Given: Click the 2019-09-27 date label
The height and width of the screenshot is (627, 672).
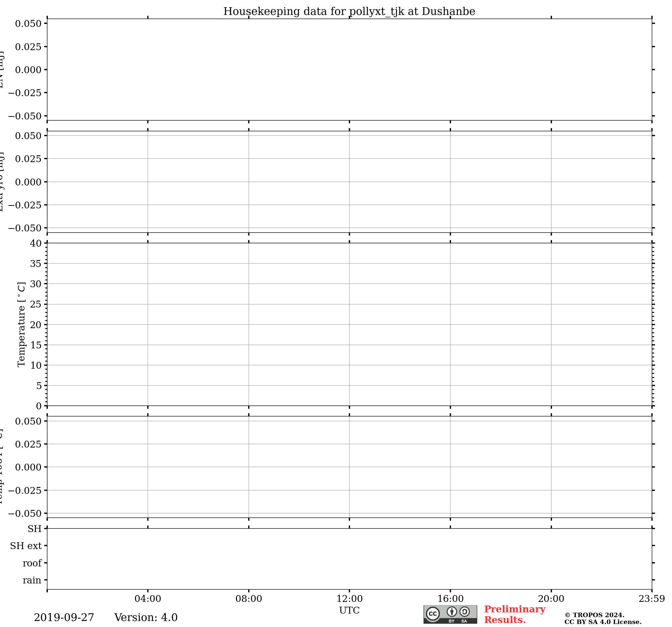Looking at the screenshot, I should click(64, 617).
